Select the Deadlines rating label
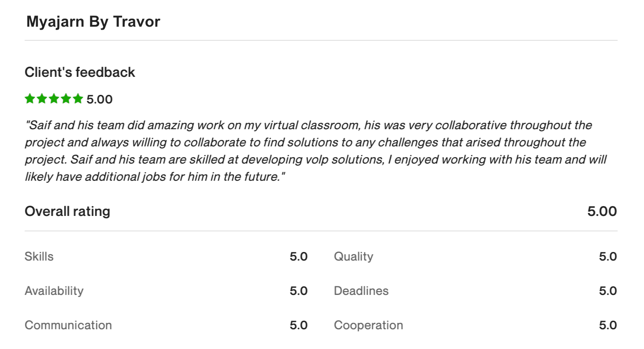The image size is (644, 349). pyautogui.click(x=361, y=291)
